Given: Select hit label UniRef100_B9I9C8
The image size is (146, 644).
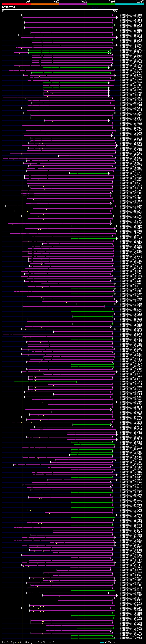Looking at the screenshot, I should pyautogui.click(x=131, y=25).
